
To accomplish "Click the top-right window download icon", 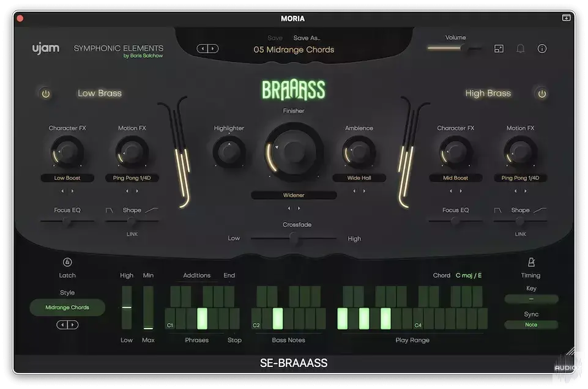I will tap(566, 18).
